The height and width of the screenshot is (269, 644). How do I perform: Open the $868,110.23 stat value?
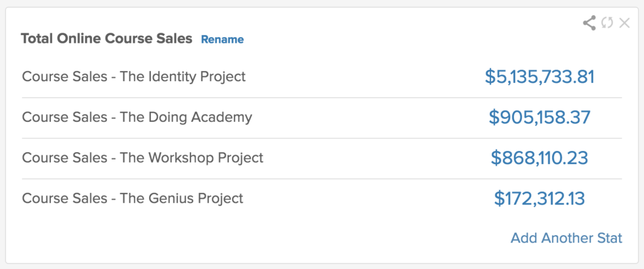(x=540, y=157)
